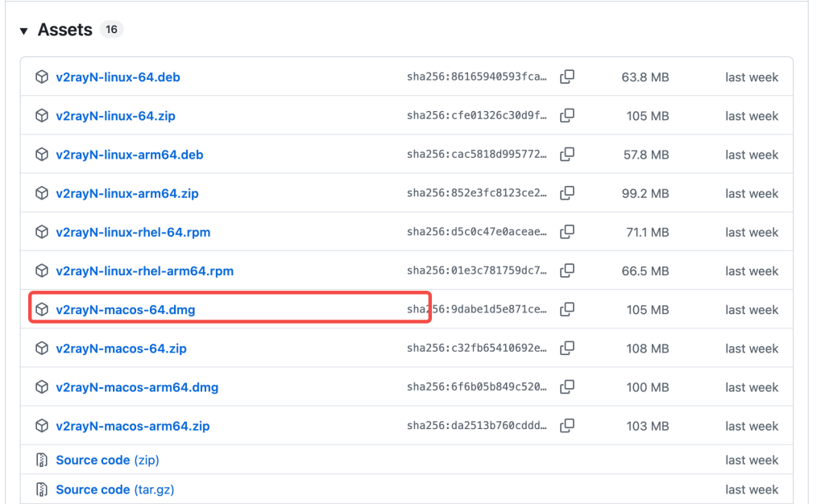Viewport: 825px width, 504px height.
Task: Copy SHA256 hash for v2rayN-linux-64.zip
Action: (x=567, y=116)
